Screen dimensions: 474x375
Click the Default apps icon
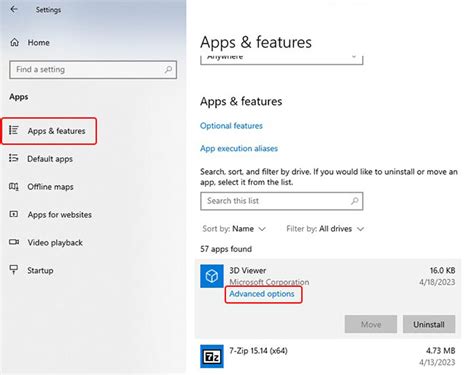[x=14, y=158]
